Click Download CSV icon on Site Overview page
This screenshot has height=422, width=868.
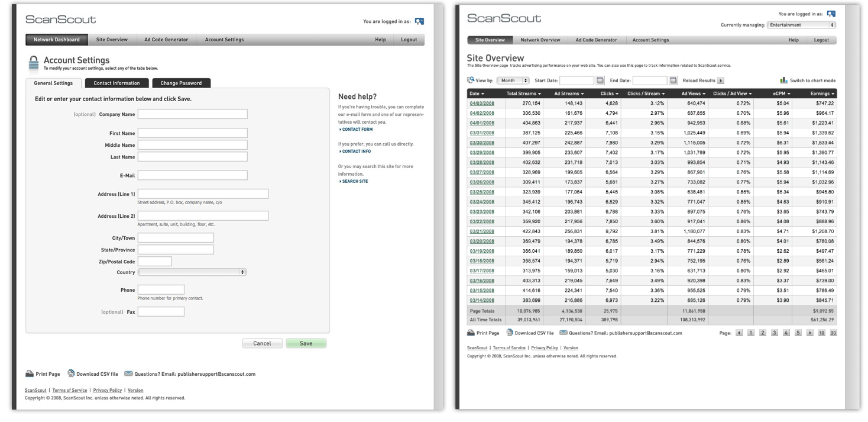[x=510, y=333]
